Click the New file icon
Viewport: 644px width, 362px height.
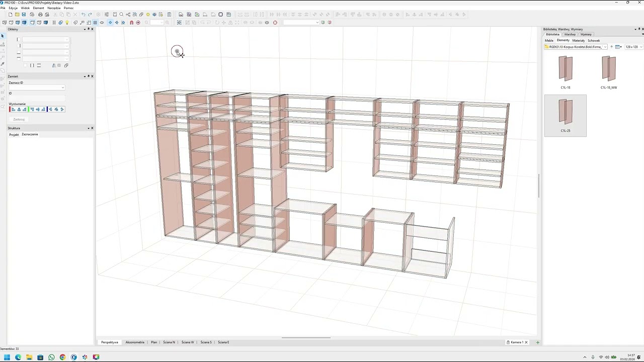[x=10, y=15]
